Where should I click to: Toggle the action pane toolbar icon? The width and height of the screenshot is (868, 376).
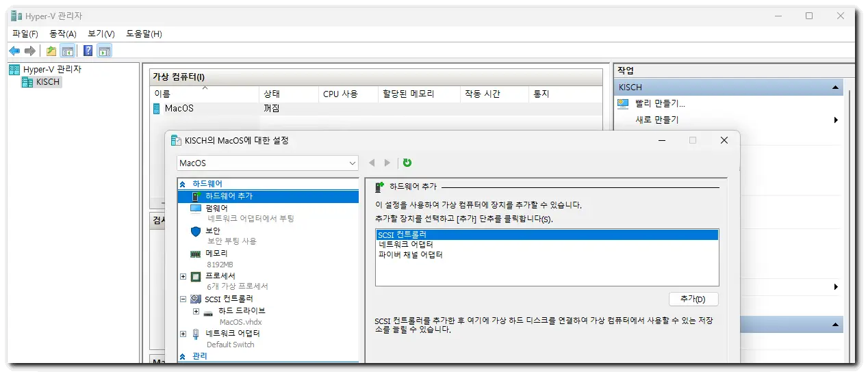click(x=104, y=51)
